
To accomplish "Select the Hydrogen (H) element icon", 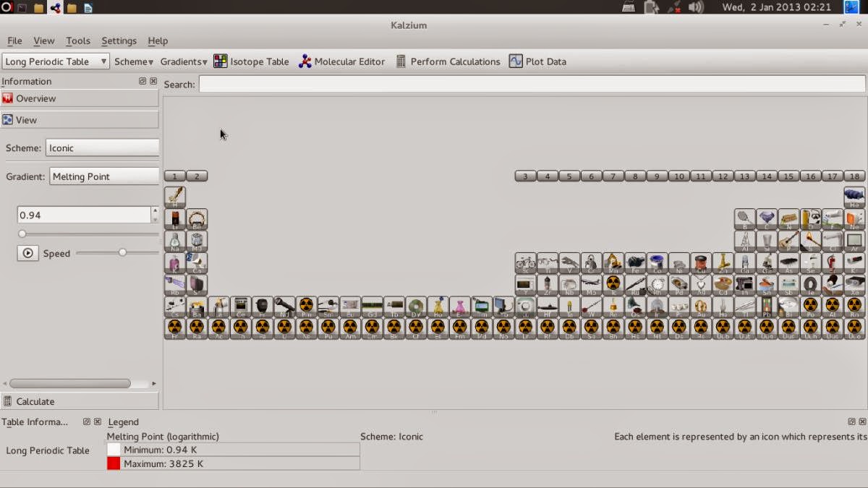I will pos(175,197).
